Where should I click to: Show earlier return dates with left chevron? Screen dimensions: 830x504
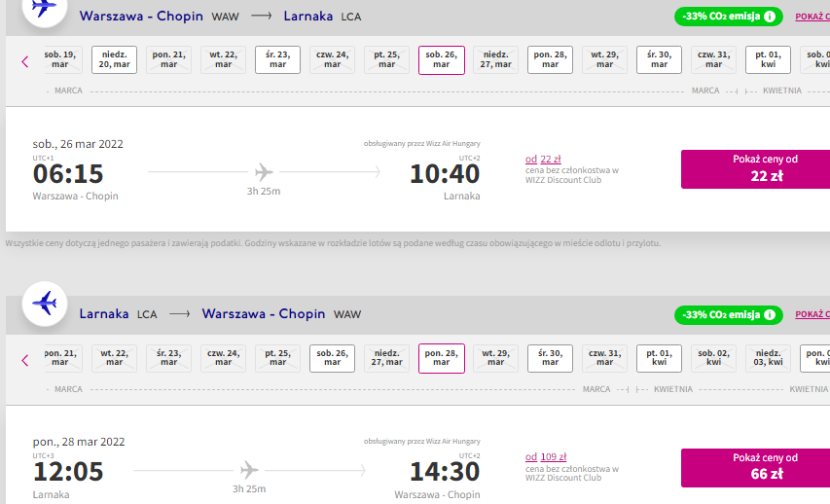25,361
